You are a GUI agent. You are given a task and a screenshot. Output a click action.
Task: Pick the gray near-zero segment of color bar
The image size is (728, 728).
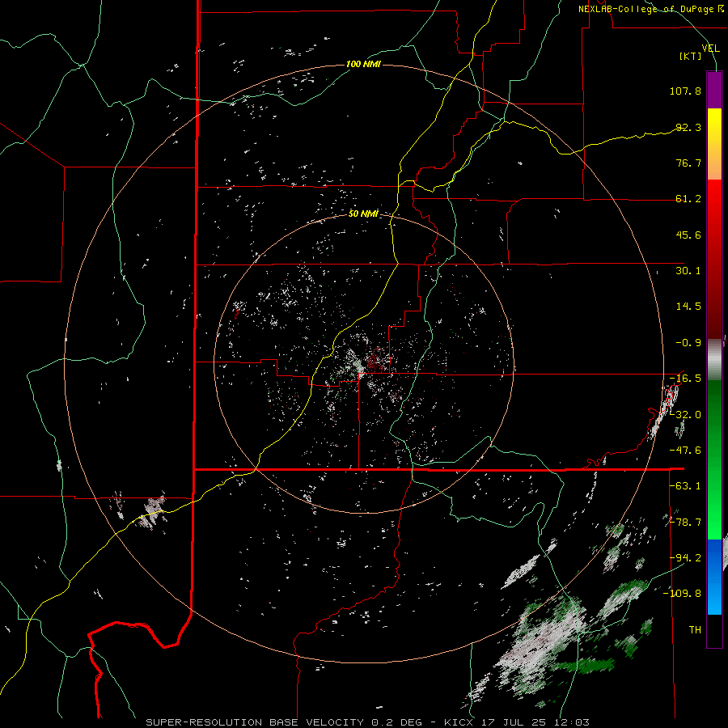[714, 360]
